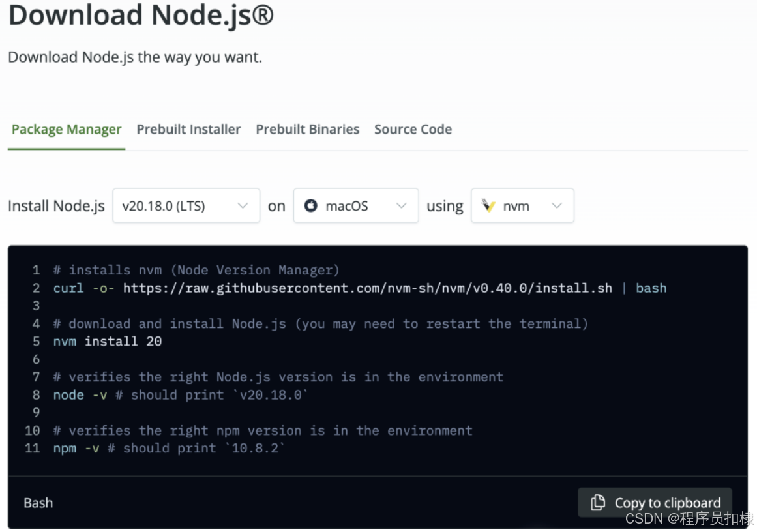The height and width of the screenshot is (532, 757).
Task: Click the curl install.sh command line
Action: click(x=360, y=288)
